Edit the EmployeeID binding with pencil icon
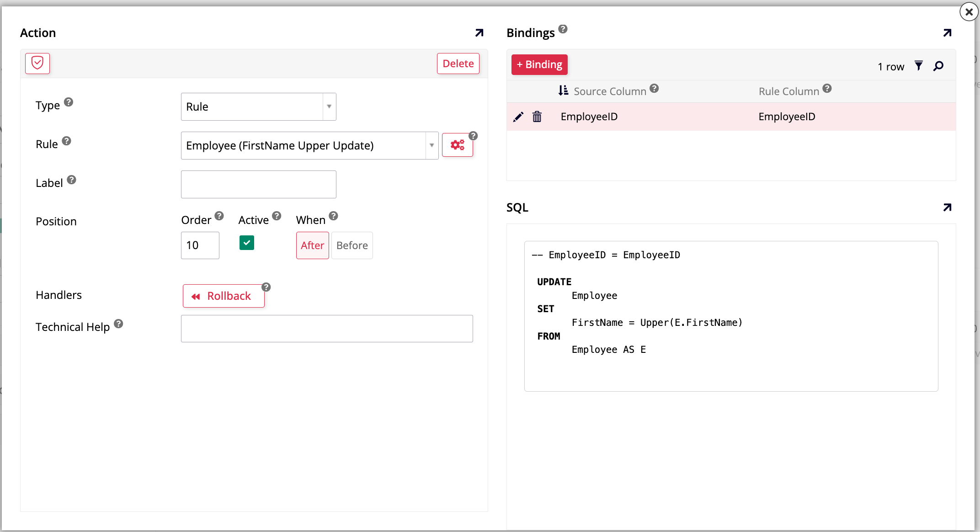Image resolution: width=980 pixels, height=532 pixels. (518, 117)
